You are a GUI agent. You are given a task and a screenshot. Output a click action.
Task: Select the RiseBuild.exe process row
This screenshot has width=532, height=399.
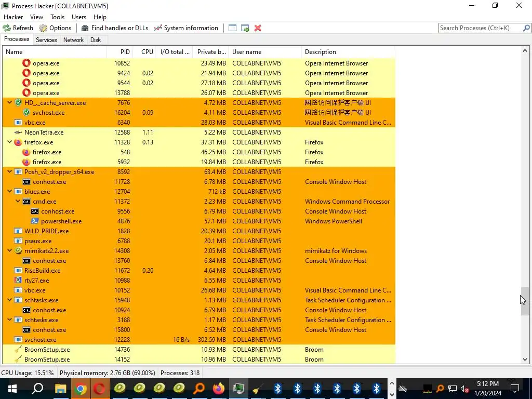pyautogui.click(x=199, y=270)
